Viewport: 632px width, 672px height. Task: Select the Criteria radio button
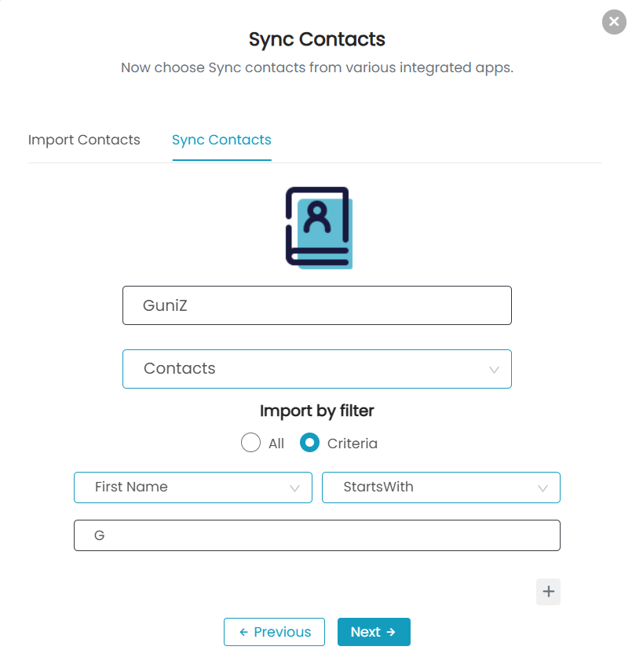309,443
